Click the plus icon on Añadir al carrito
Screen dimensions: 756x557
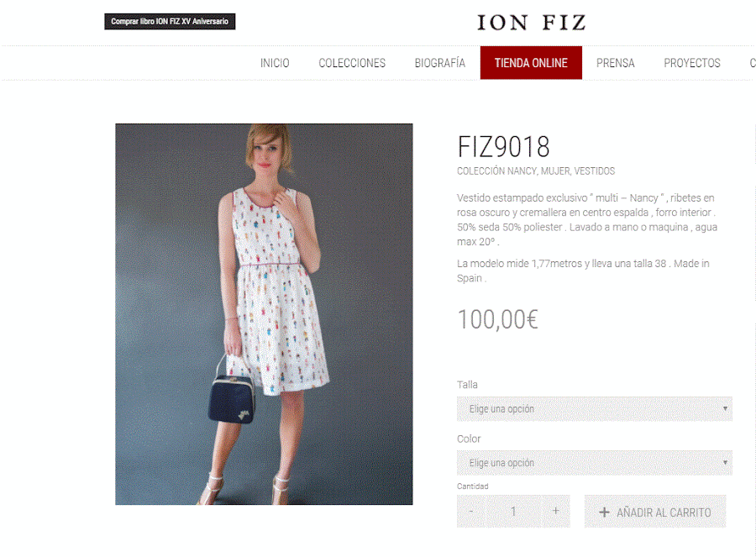point(604,512)
